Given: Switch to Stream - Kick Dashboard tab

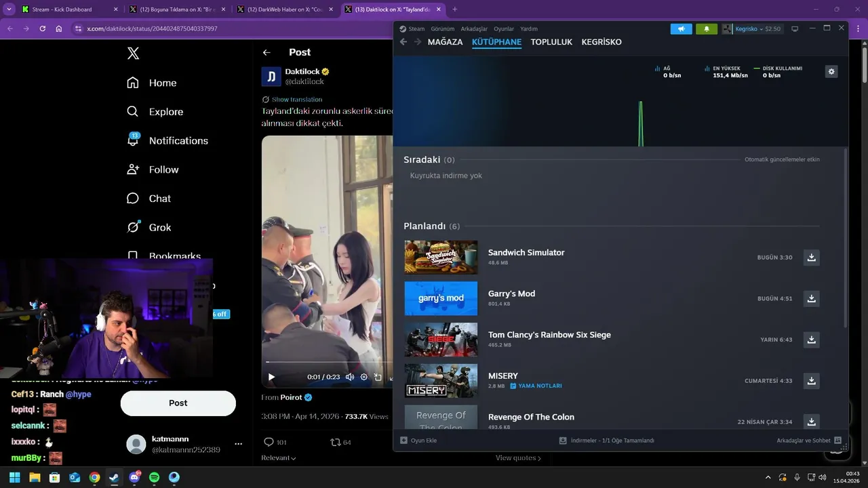Looking at the screenshot, I should pos(69,9).
